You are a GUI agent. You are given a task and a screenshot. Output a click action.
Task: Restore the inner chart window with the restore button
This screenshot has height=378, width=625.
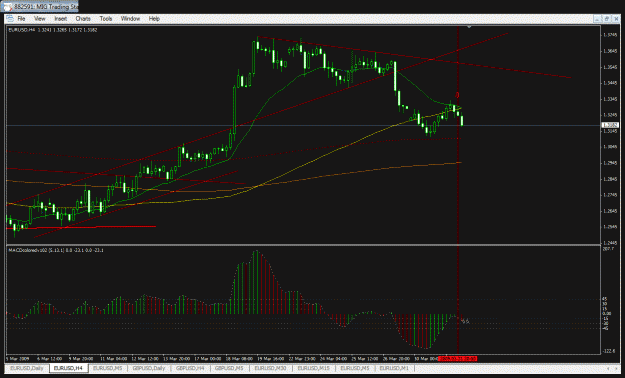pyautogui.click(x=607, y=19)
